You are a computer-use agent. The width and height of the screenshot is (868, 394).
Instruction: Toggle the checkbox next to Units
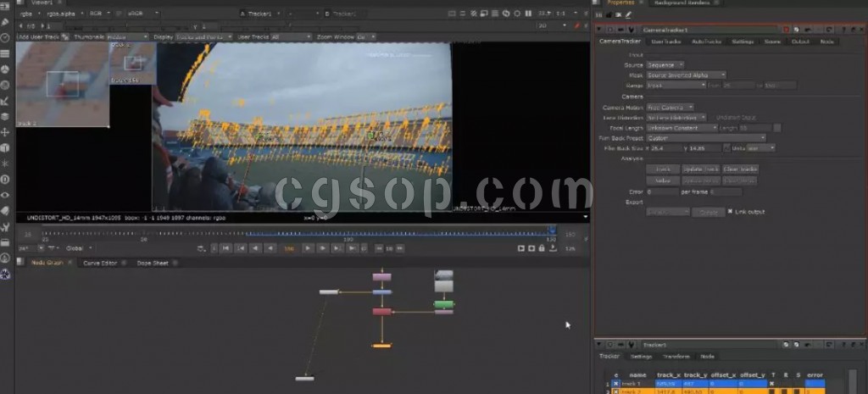(x=726, y=148)
